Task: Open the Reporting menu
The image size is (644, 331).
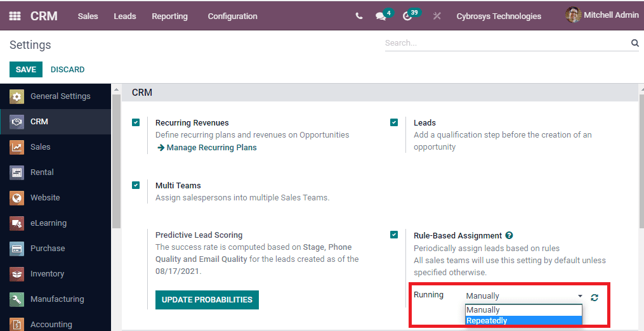Action: click(169, 16)
